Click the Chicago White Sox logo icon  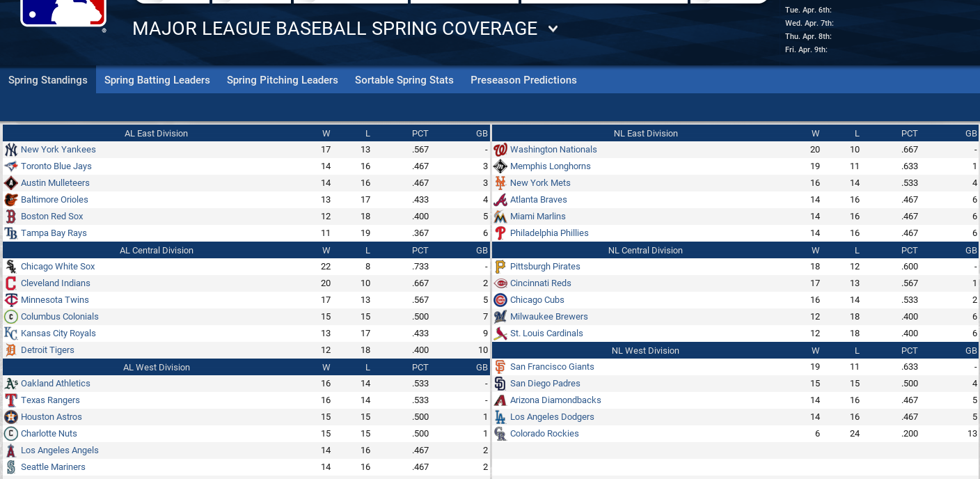click(x=10, y=267)
